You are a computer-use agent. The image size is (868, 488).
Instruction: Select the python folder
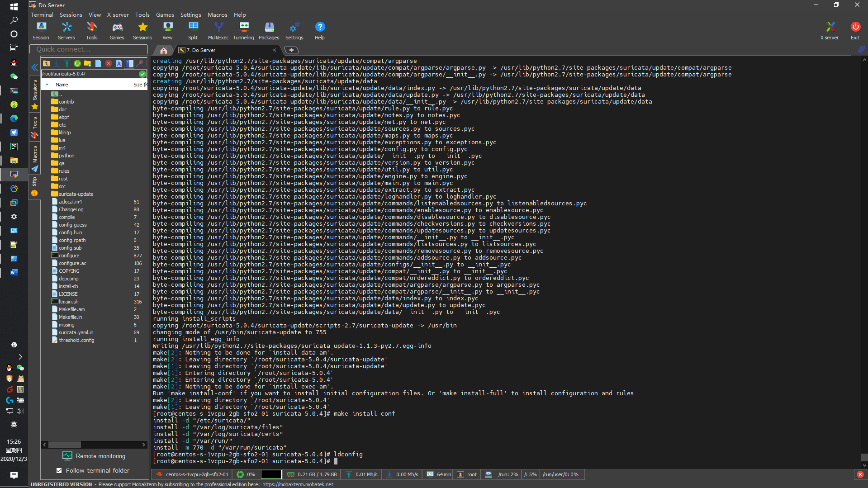tap(63, 156)
